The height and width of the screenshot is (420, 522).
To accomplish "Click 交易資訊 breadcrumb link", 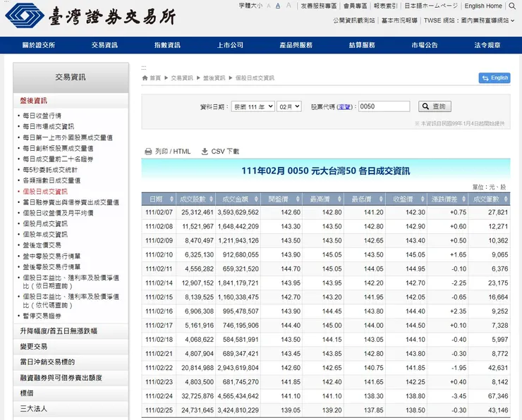I will pos(182,78).
